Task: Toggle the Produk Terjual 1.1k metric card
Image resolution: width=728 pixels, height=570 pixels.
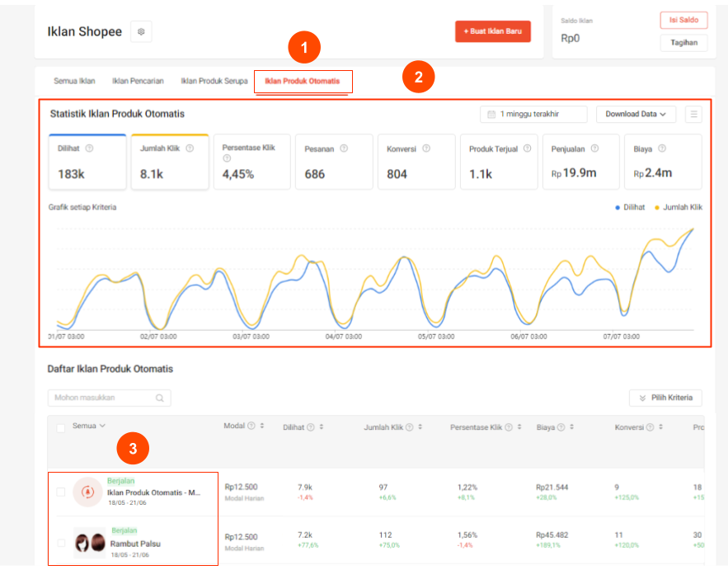Action: click(x=499, y=162)
